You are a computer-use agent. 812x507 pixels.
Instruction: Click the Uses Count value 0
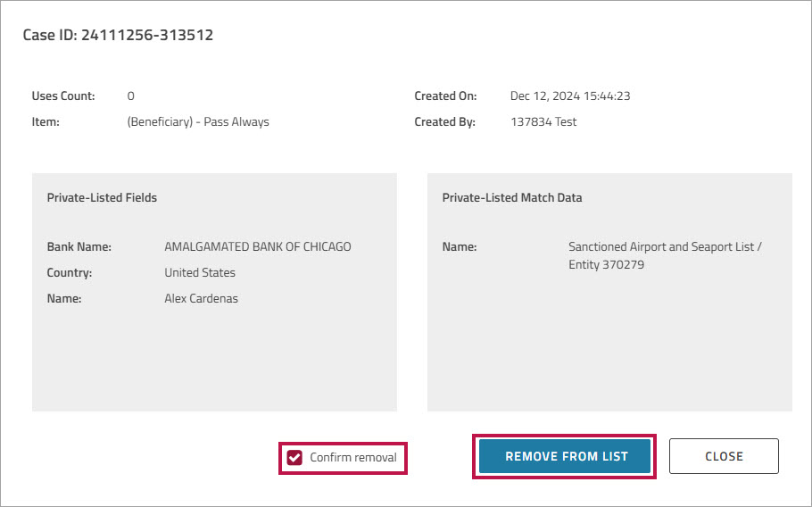click(x=131, y=96)
